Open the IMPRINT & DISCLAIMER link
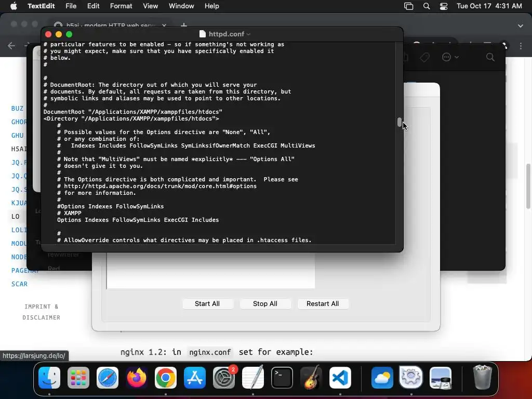Image resolution: width=532 pixels, height=399 pixels. click(42, 312)
